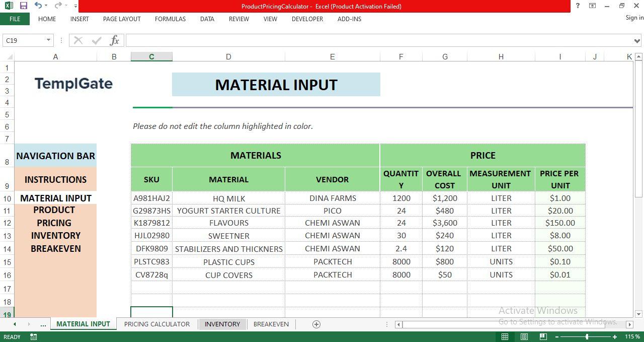Open MATERIAL INPUT navigation link
The width and height of the screenshot is (644, 342).
[x=56, y=198]
